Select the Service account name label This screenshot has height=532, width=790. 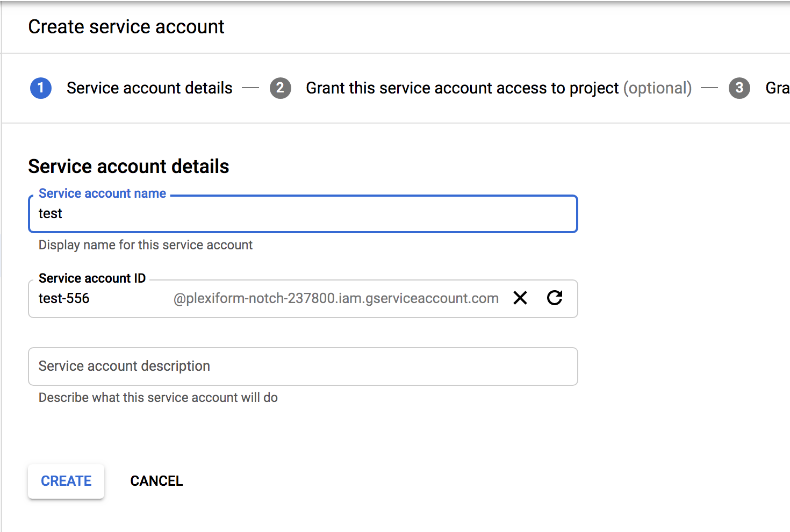coord(102,193)
